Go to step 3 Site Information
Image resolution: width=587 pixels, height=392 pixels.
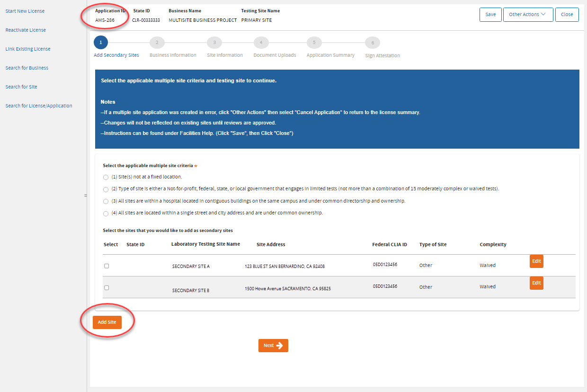[214, 43]
